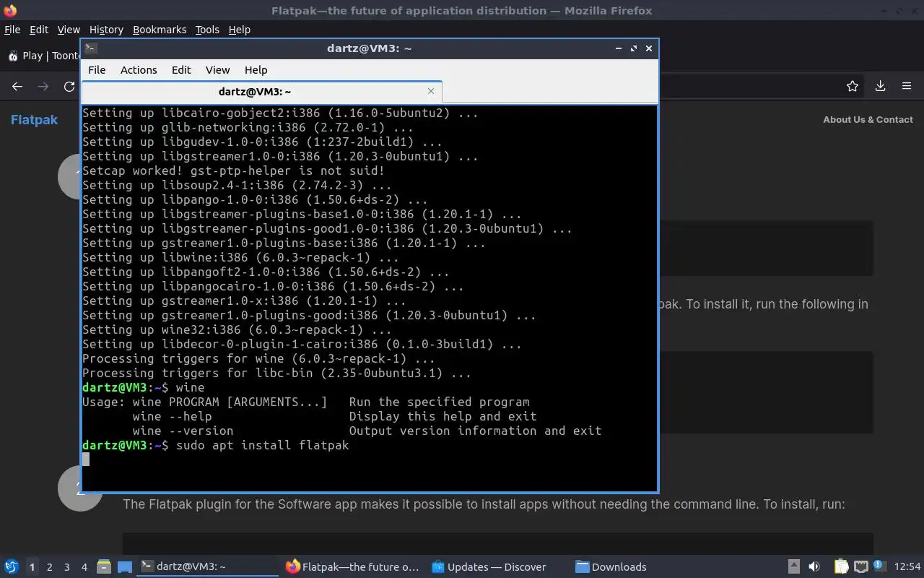This screenshot has width=924, height=578.
Task: Open Firefox File menu
Action: [12, 30]
